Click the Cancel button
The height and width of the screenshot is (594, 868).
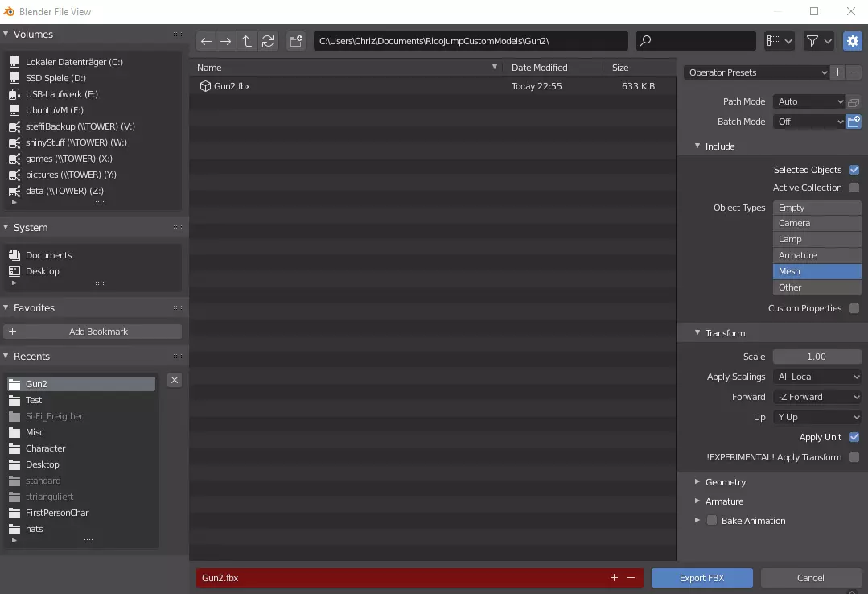tap(810, 578)
